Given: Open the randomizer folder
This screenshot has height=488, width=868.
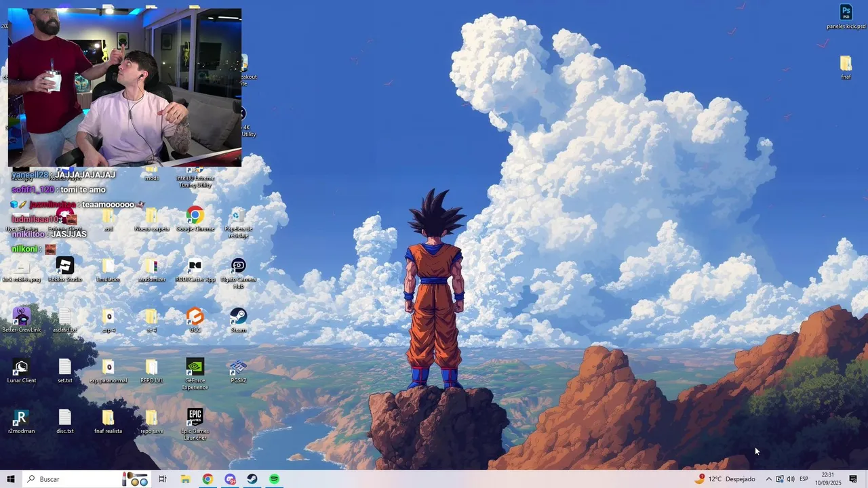Looking at the screenshot, I should click(x=151, y=270).
